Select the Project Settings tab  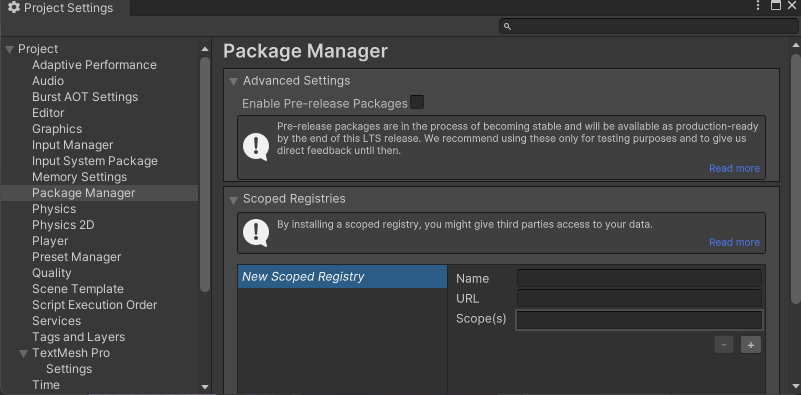click(x=65, y=8)
